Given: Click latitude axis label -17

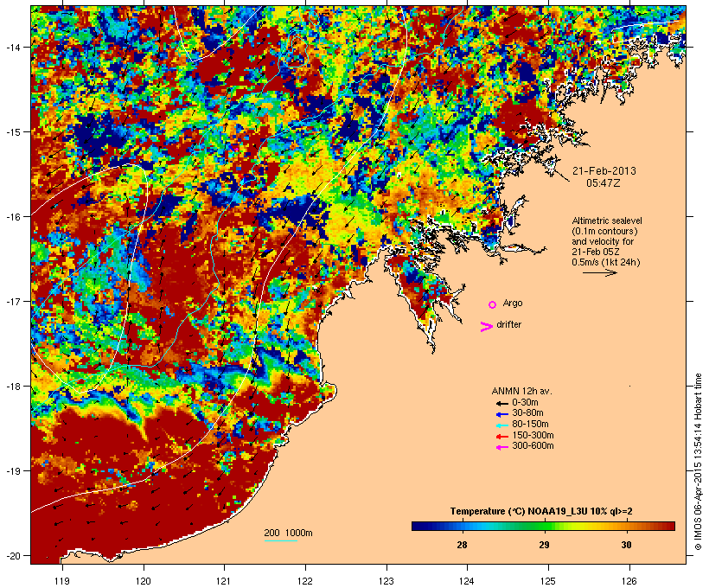Looking at the screenshot, I should pos(12,302).
